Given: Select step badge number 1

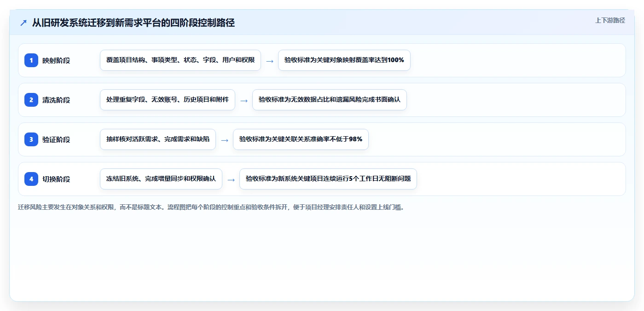Looking at the screenshot, I should 31,60.
